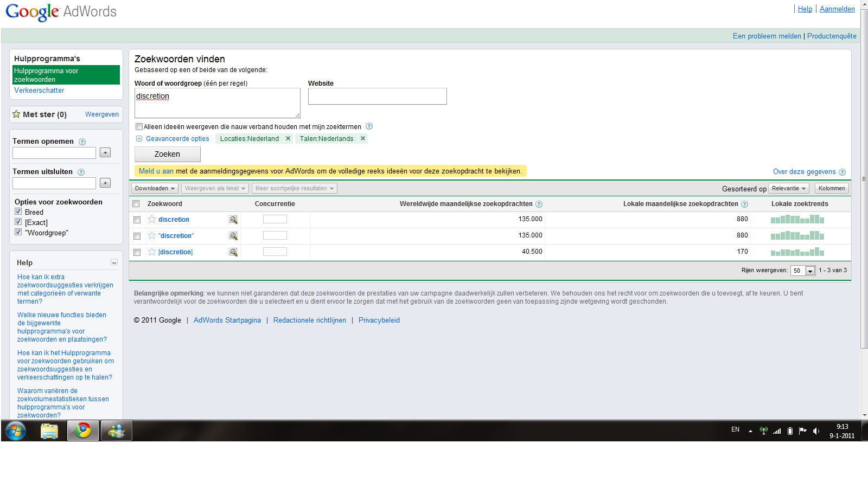
Task: Show hidden tray icons arrow
Action: (x=750, y=431)
